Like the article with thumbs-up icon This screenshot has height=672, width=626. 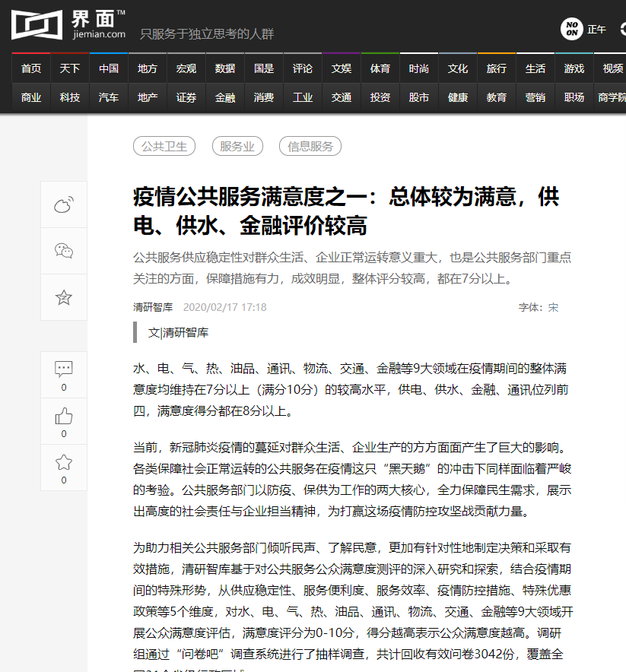[x=64, y=421]
